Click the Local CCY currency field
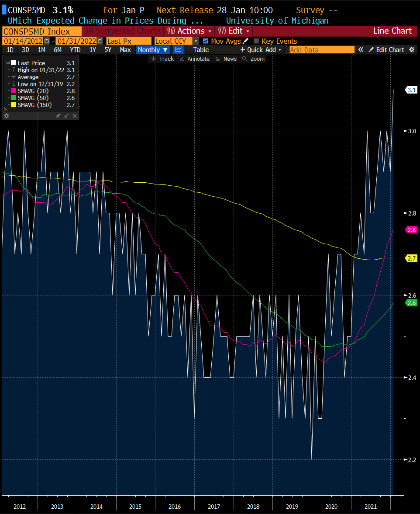 pyautogui.click(x=173, y=41)
